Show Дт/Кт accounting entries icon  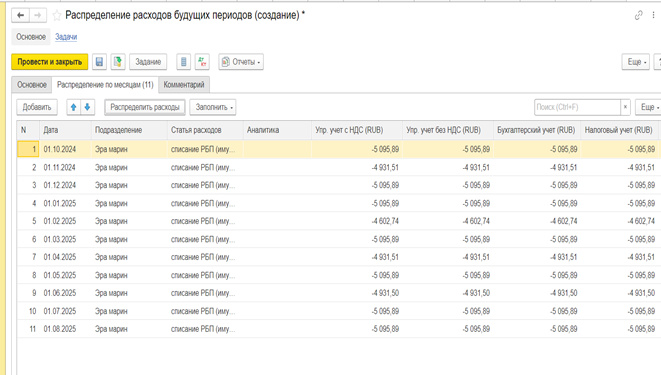[x=202, y=62]
